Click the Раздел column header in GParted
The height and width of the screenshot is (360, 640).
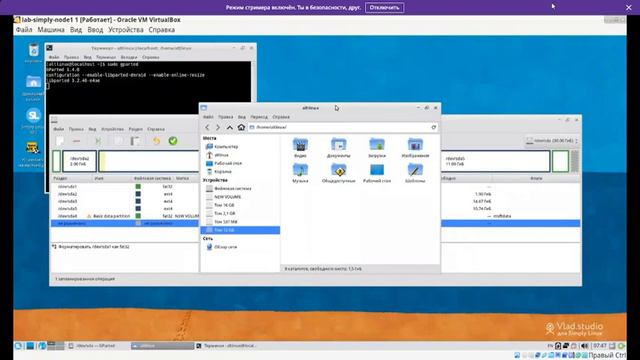coord(60,178)
